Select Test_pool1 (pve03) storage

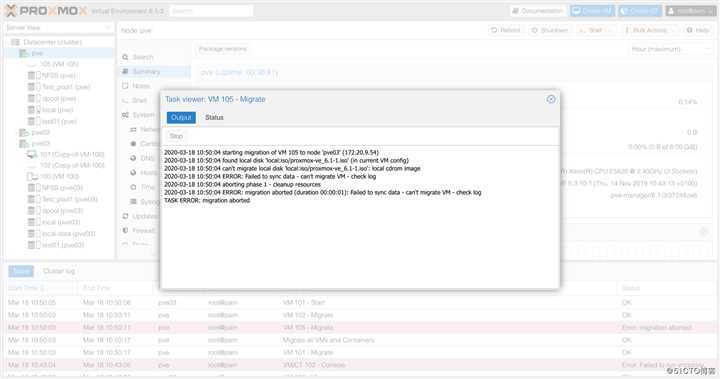(70, 199)
